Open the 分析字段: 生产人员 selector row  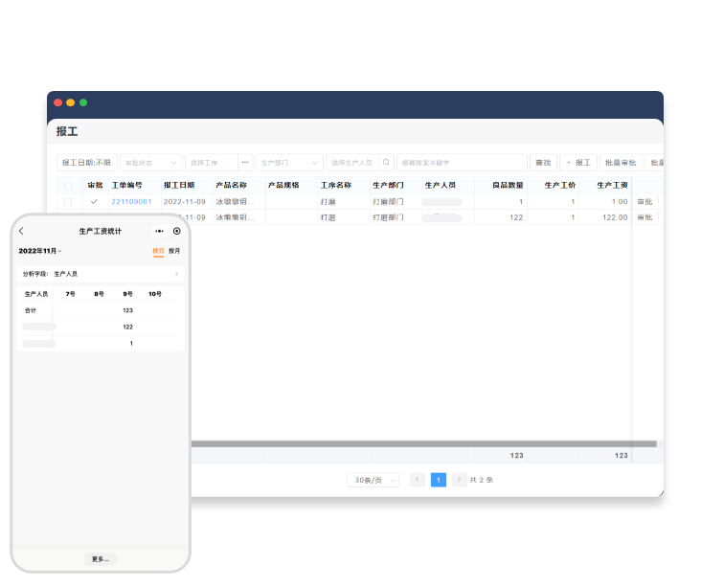click(101, 274)
